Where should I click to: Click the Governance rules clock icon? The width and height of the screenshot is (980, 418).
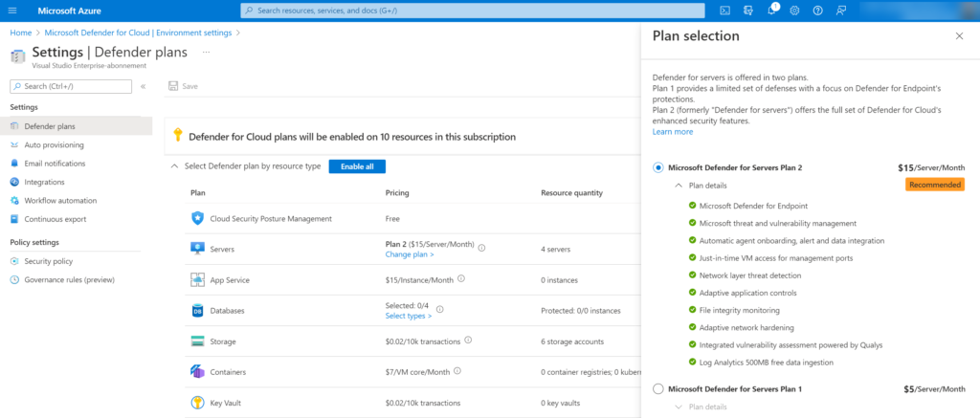[14, 280]
